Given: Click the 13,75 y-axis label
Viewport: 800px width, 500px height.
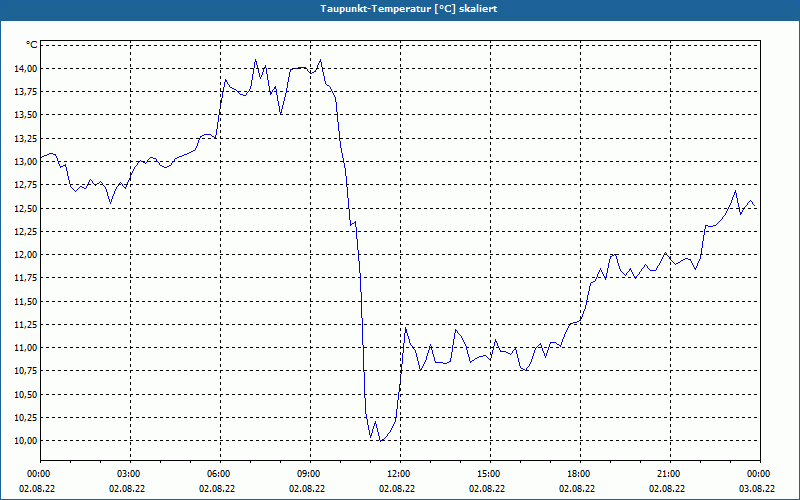Looking at the screenshot, I should pos(26,92).
